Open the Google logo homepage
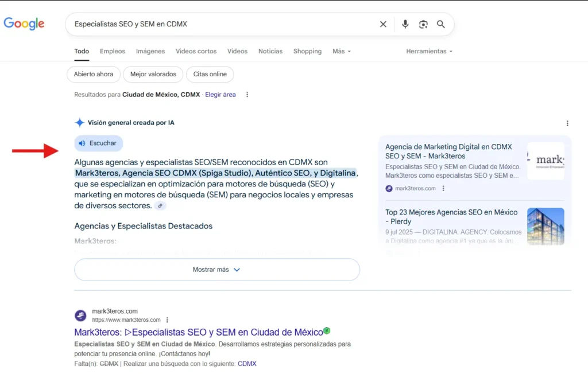 [24, 24]
